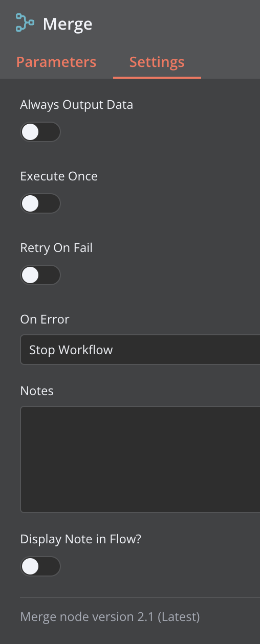Click the Notes field label
Viewport: 260px width, 644px height.
coord(37,391)
